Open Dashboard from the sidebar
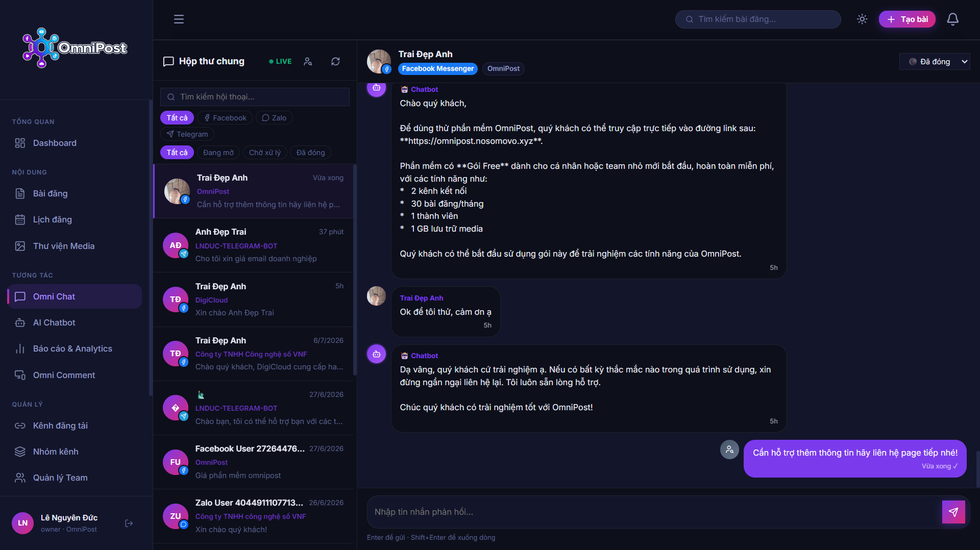 tap(75, 143)
